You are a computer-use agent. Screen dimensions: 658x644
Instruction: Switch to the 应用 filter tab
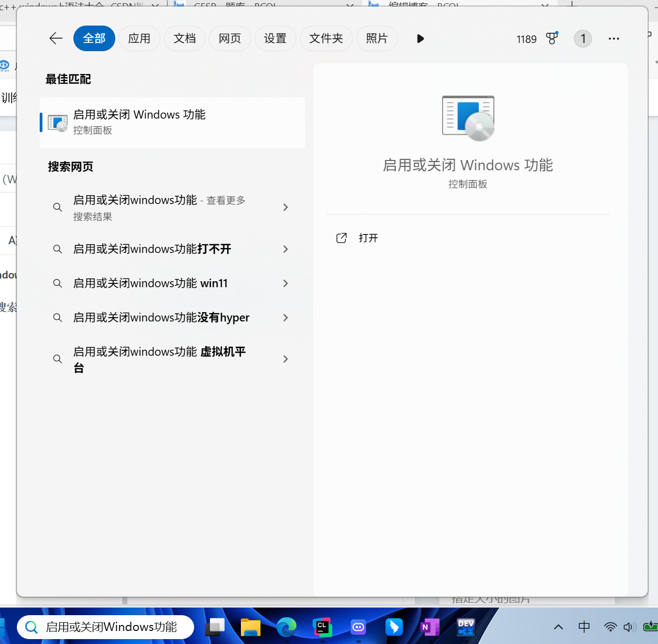[x=139, y=39]
